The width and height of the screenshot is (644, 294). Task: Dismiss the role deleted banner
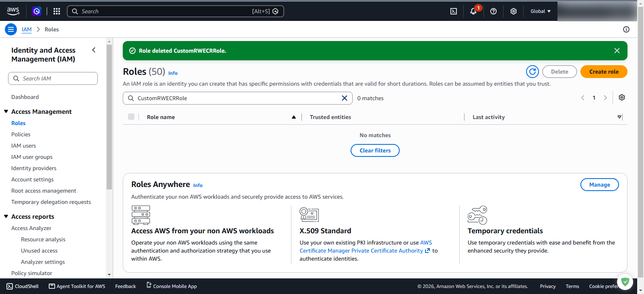(617, 51)
